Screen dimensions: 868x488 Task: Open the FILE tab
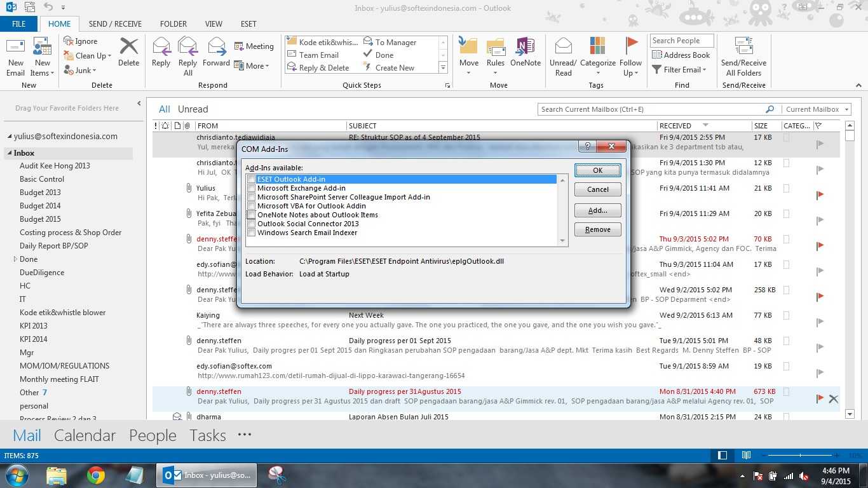click(x=18, y=24)
